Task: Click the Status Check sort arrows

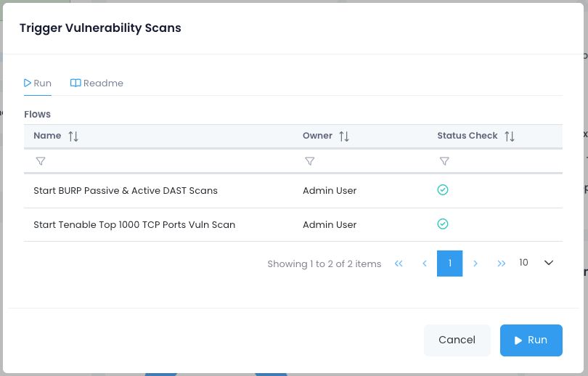Action: [x=510, y=136]
